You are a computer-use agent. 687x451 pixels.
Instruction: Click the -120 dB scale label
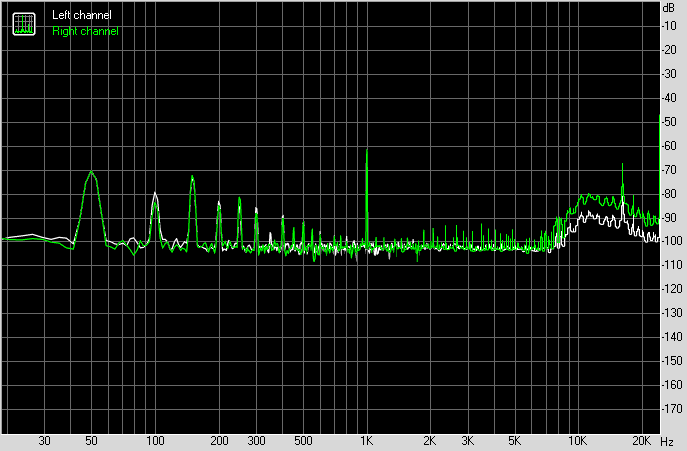click(x=671, y=289)
